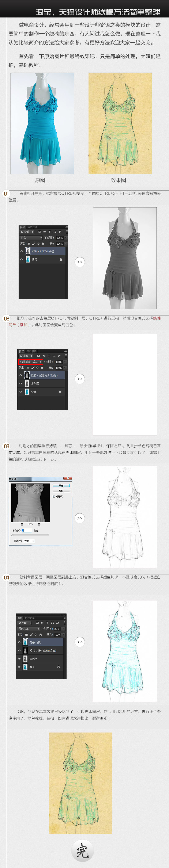The image size is (169, 868).
Task: Hide the 背景 拷贝 layer
Action: pyautogui.click(x=19, y=642)
